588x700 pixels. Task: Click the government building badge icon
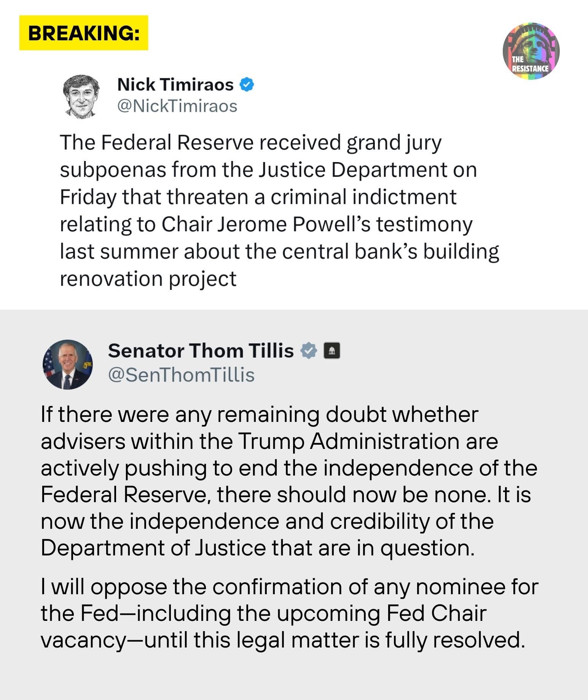[x=331, y=350]
